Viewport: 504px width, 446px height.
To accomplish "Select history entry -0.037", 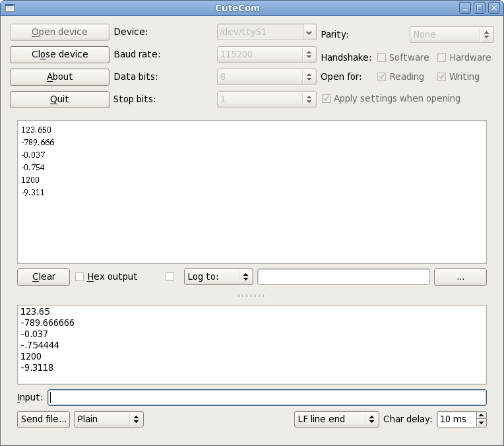I will pos(34,334).
